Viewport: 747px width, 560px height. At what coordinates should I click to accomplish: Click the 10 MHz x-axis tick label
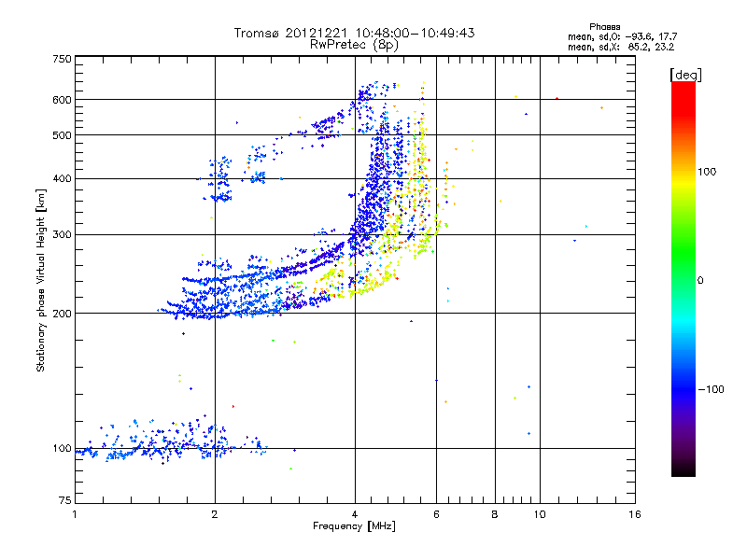(x=540, y=514)
